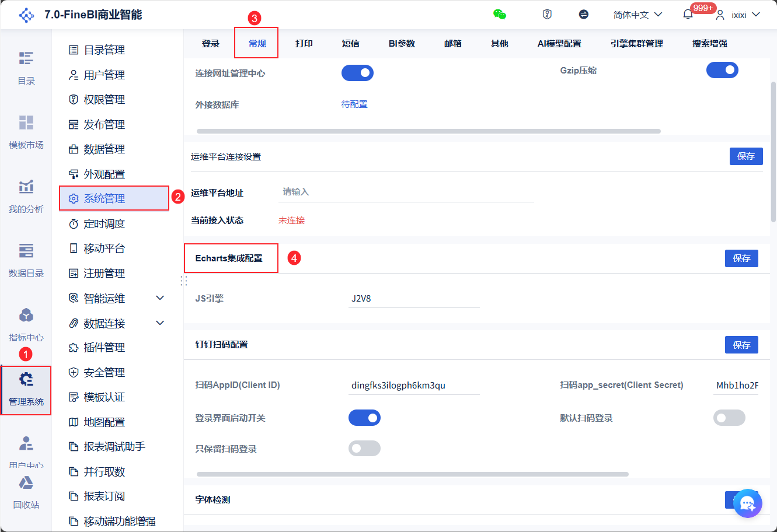Click the 数据管理 icon

[x=74, y=149]
